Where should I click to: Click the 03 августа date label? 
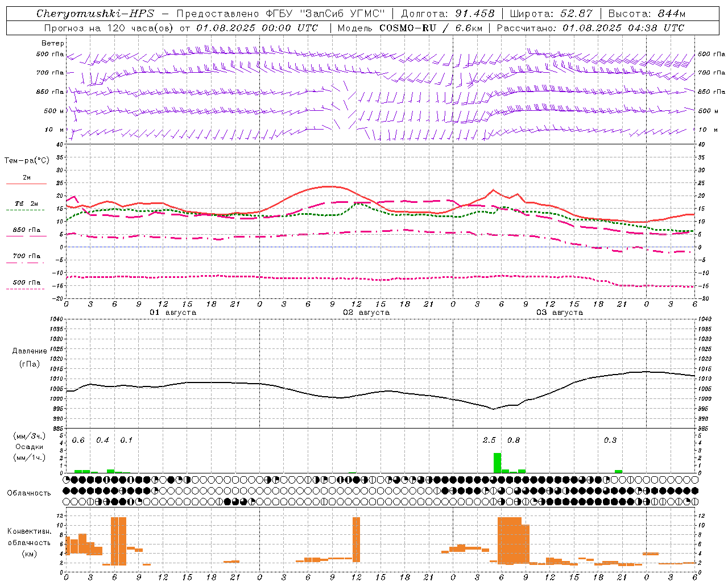click(x=560, y=313)
